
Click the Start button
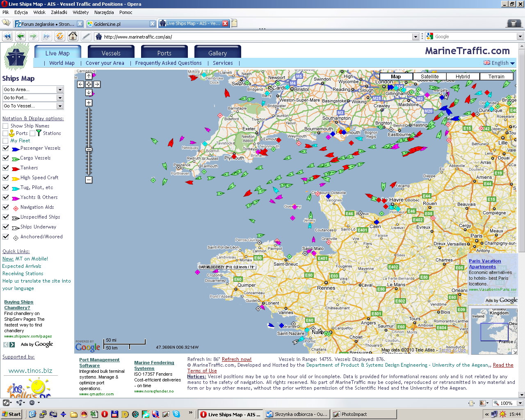point(11,414)
